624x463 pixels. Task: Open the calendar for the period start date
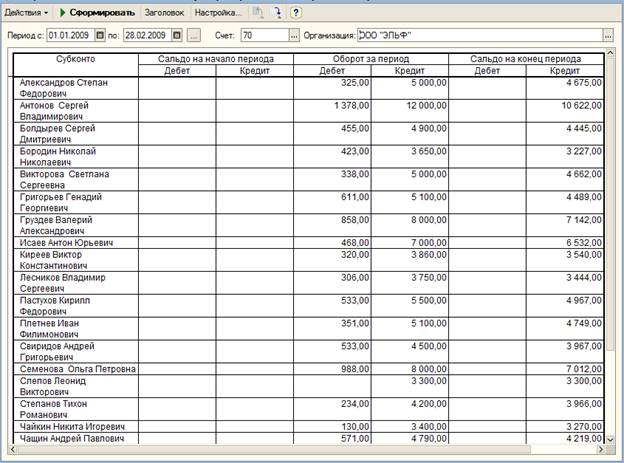coord(100,35)
